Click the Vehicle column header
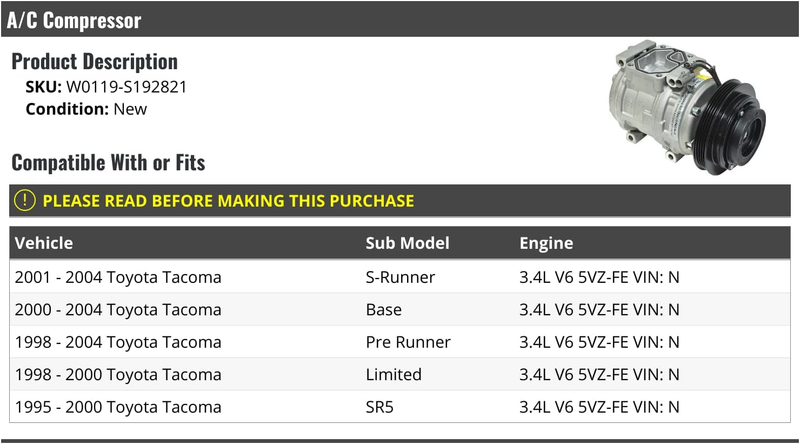Image resolution: width=800 pixels, height=444 pixels. click(44, 243)
